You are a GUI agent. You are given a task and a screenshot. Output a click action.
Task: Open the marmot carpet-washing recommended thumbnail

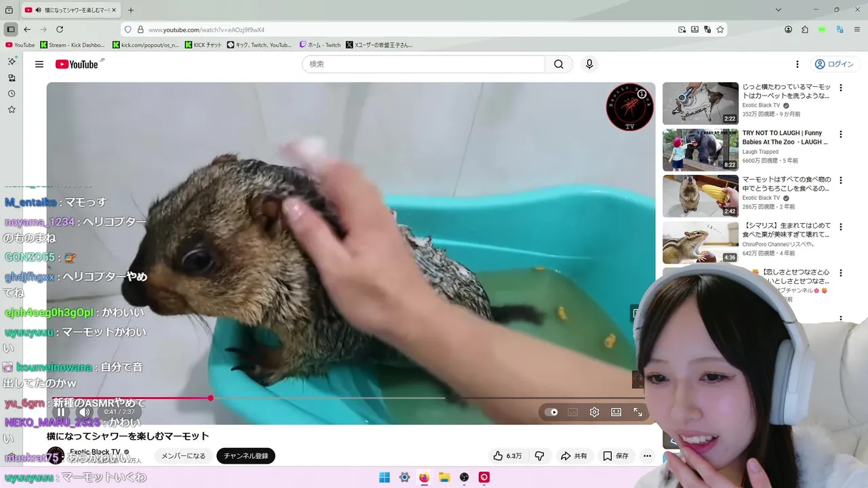pyautogui.click(x=701, y=104)
